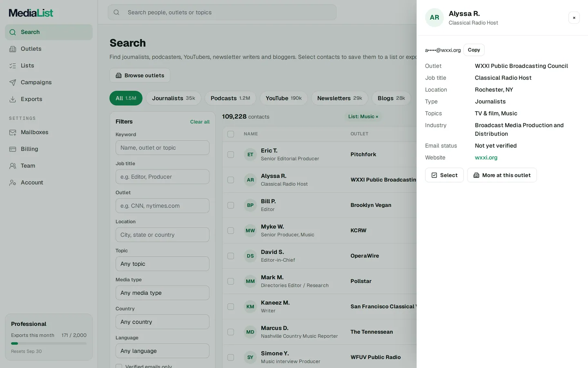Click the Search magnifier icon in sidebar
Screen dimensions: 588x368
[13, 32]
